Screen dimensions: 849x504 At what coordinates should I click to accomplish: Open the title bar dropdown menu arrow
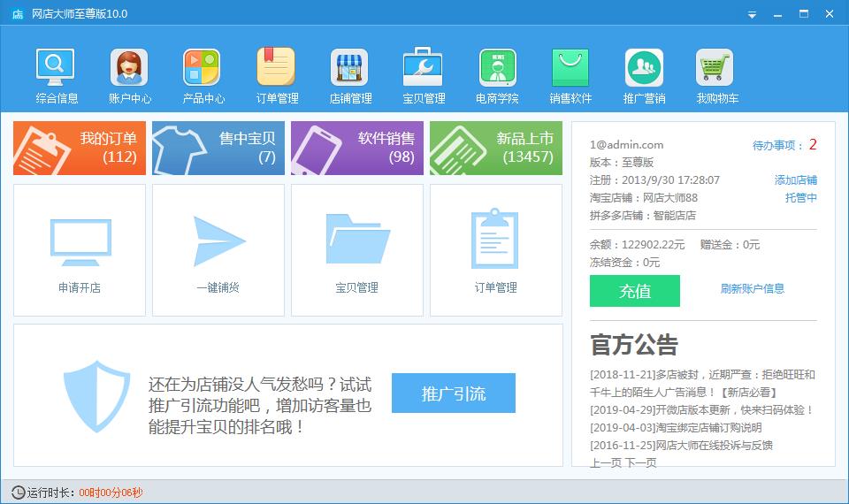(x=752, y=14)
